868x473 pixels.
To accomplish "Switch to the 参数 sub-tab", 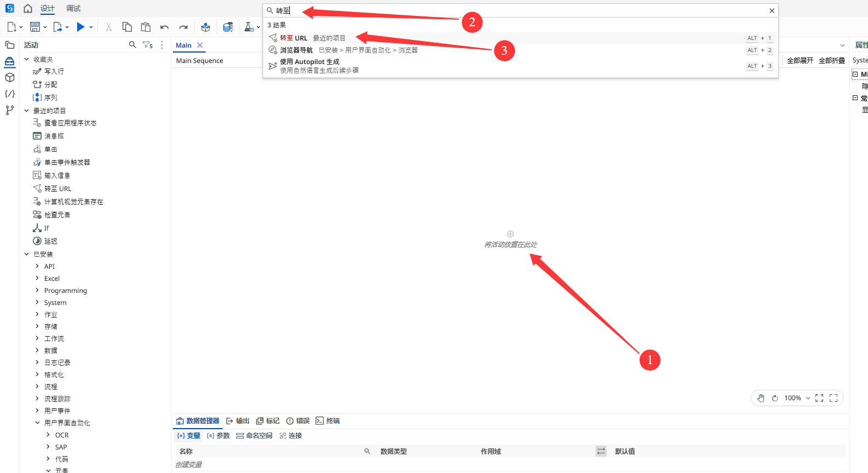I will click(218, 436).
